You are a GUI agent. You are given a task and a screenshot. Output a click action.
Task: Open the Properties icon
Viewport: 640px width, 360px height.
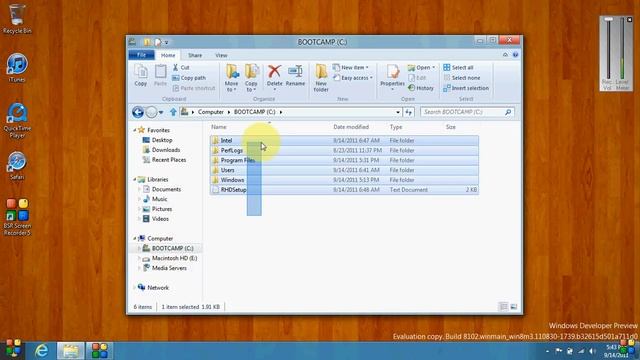[392, 72]
